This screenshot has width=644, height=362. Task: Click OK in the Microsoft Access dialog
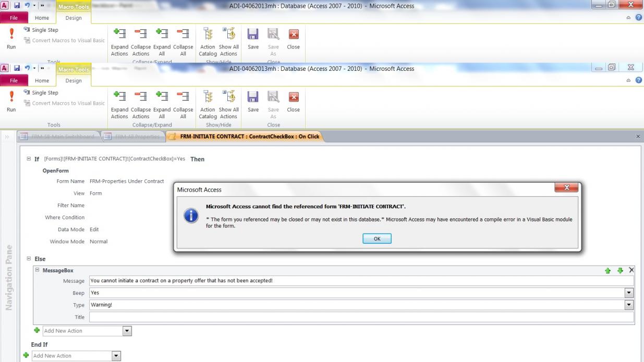pyautogui.click(x=376, y=239)
